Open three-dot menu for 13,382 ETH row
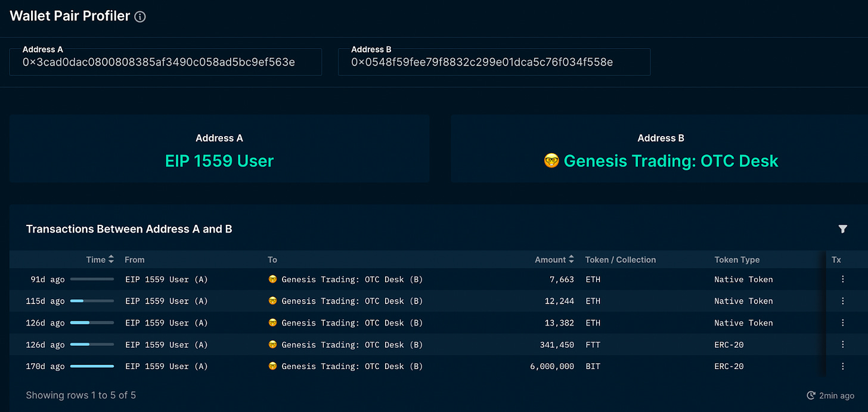This screenshot has width=868, height=412. [842, 323]
